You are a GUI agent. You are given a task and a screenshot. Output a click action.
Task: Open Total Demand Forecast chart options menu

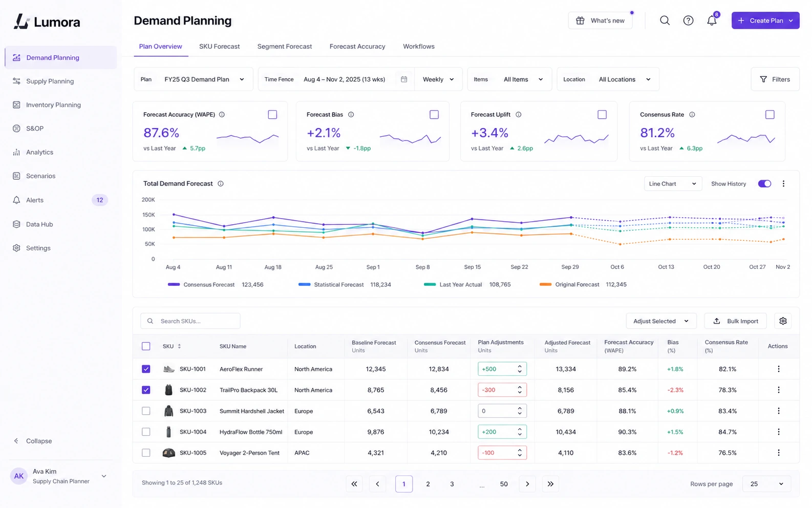coord(783,184)
